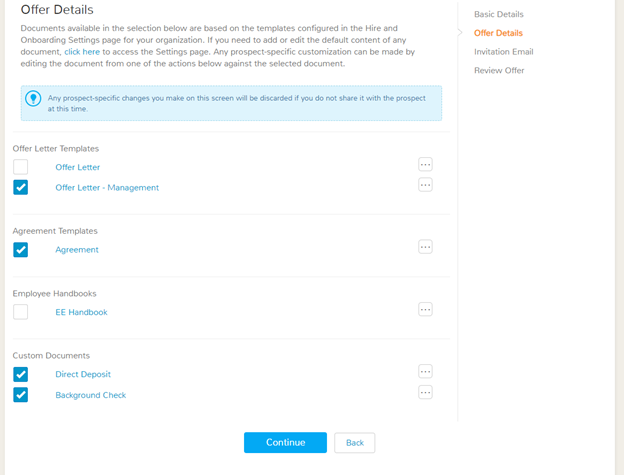Open actions menu for Offer Letter - Management
The height and width of the screenshot is (475, 624).
tap(425, 185)
